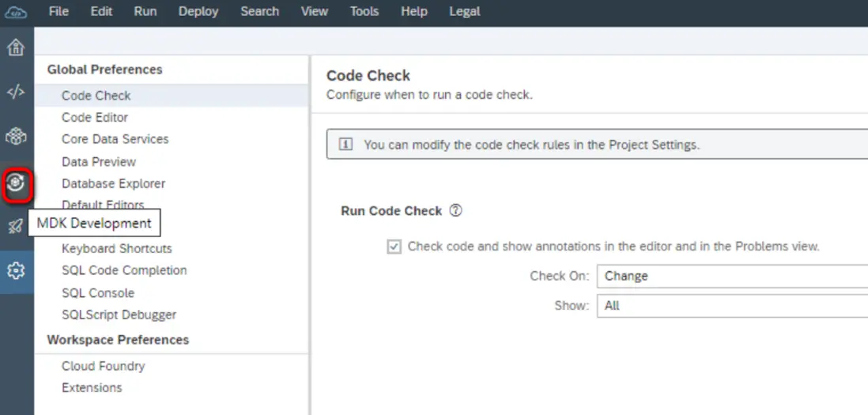The image size is (868, 415).
Task: Toggle the Check code annotations checkbox
Action: (394, 247)
